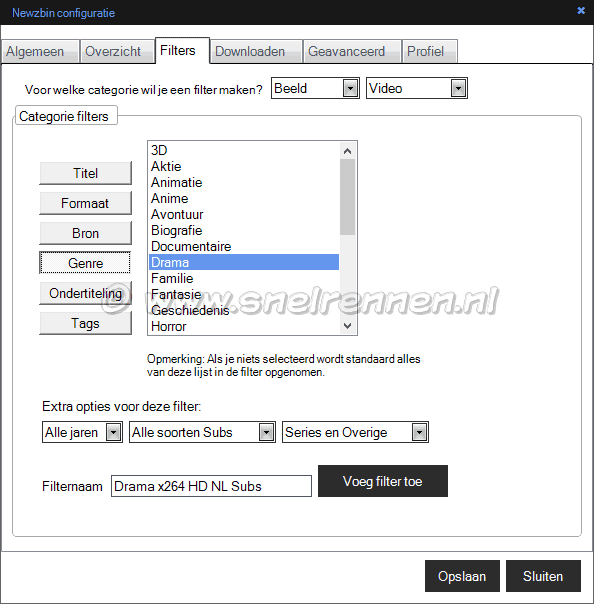
Task: Select Anime in the genre list
Action: [244, 198]
